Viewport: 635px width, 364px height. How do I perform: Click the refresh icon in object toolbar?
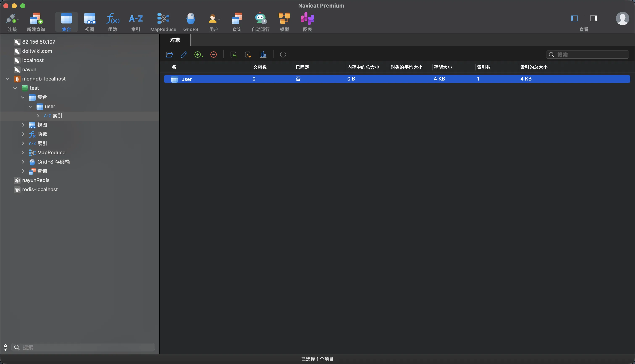(x=283, y=55)
